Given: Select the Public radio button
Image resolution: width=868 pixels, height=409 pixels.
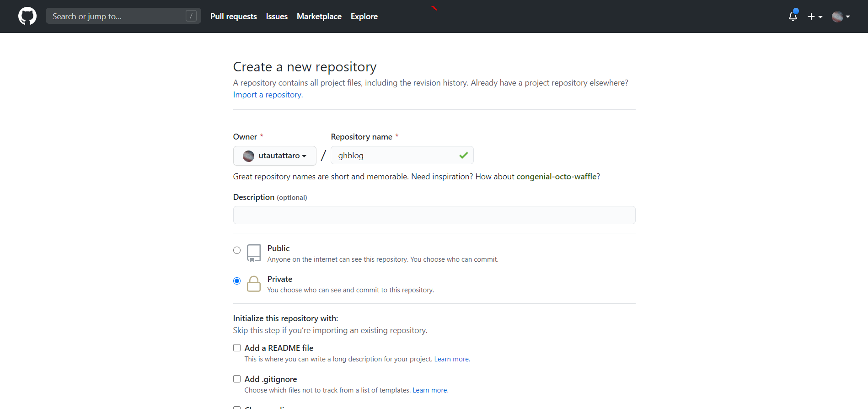Looking at the screenshot, I should click(237, 250).
